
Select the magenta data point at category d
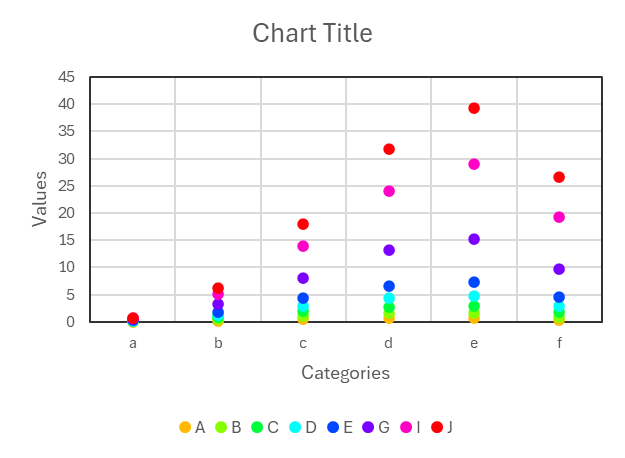[389, 191]
